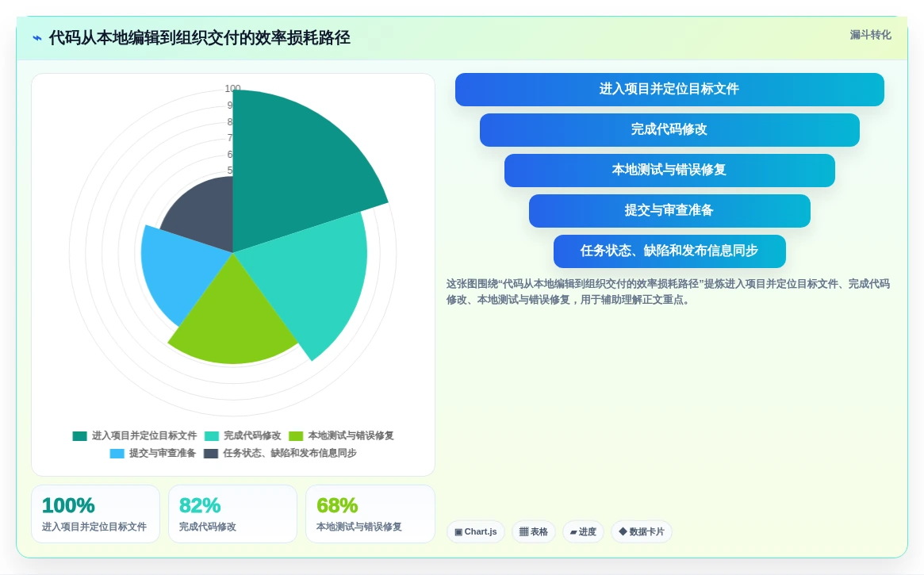This screenshot has width=924, height=575.
Task: Click the 表格 tag chip
Action: coord(533,531)
